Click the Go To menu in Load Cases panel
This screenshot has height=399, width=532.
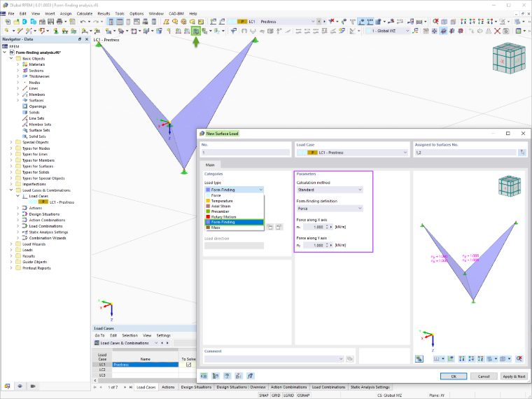99,335
